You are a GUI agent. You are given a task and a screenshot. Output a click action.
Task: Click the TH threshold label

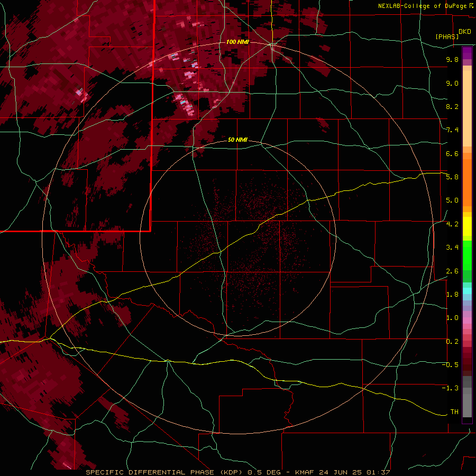coord(454,412)
